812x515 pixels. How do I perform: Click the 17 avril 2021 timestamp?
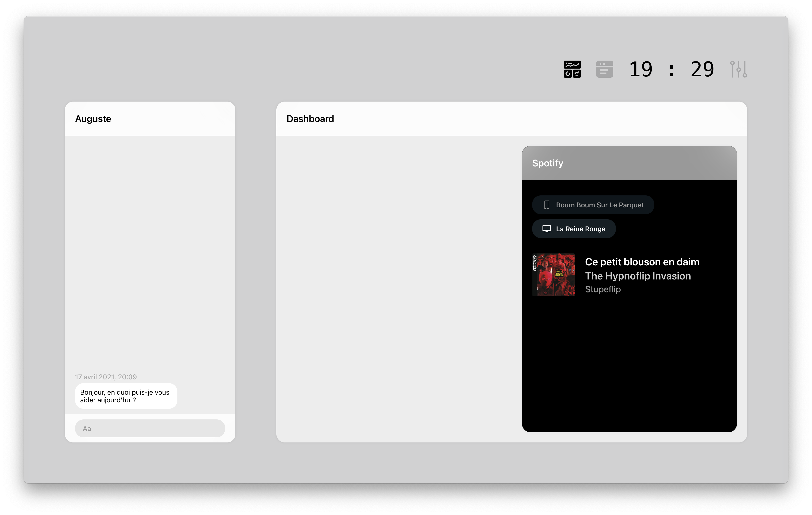[x=106, y=377]
